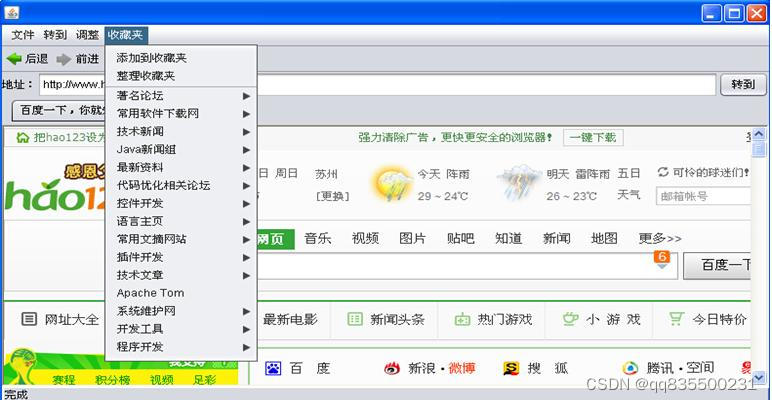Screen dimensions: 772x402
Task: Expand the 著名论坛 submenu
Action: [x=181, y=96]
